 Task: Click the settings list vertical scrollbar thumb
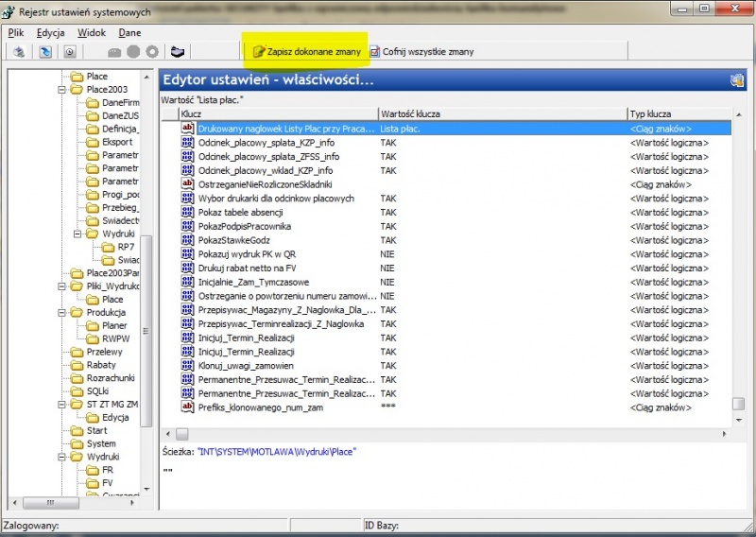(x=738, y=404)
